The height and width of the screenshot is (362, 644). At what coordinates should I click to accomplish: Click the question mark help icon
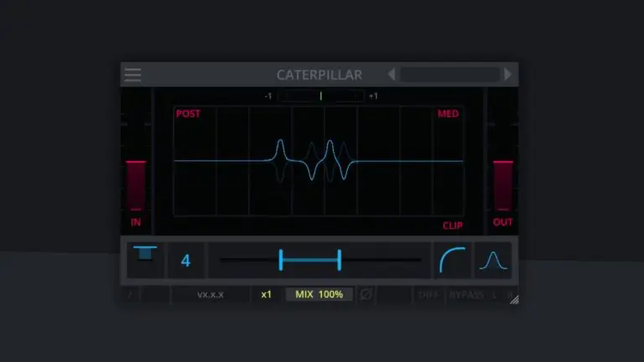pyautogui.click(x=130, y=295)
